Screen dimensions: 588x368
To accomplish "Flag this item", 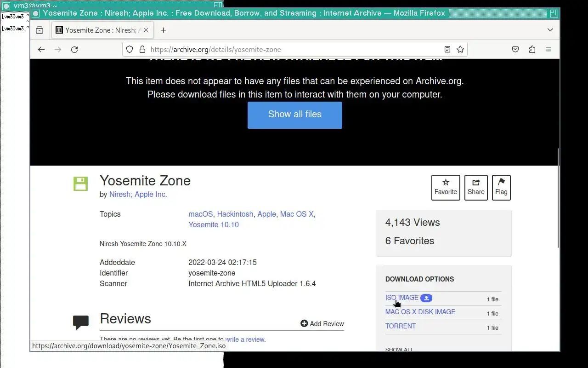I will pos(501,187).
